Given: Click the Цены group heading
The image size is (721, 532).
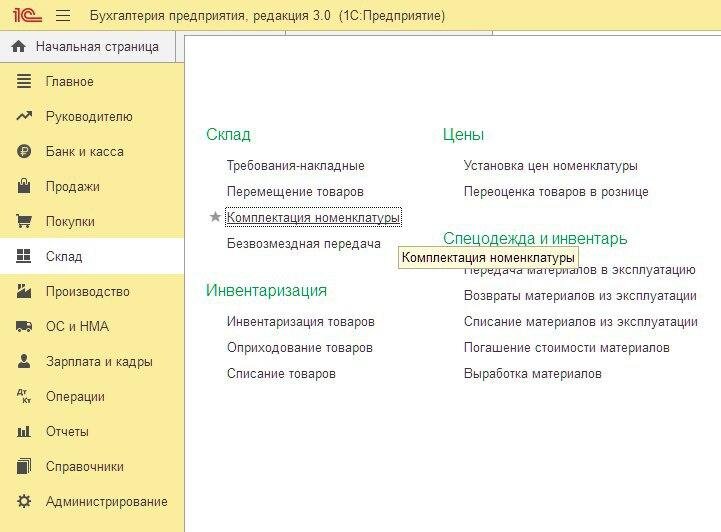Looking at the screenshot, I should (x=463, y=134).
